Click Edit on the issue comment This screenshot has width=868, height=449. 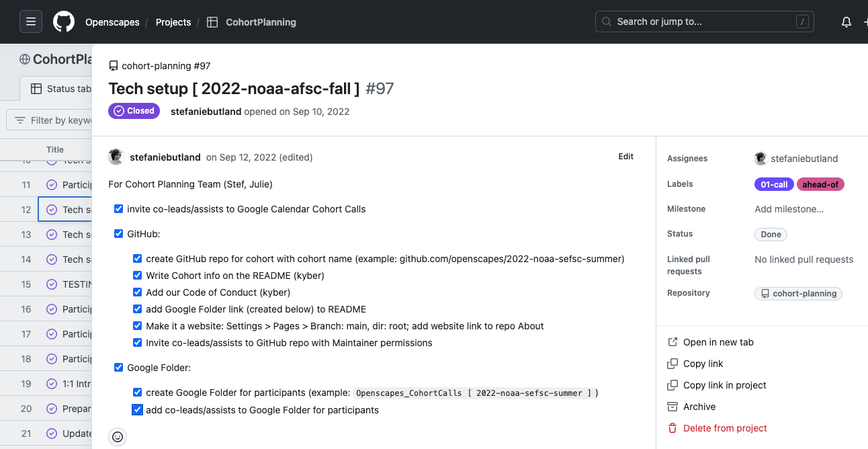625,157
